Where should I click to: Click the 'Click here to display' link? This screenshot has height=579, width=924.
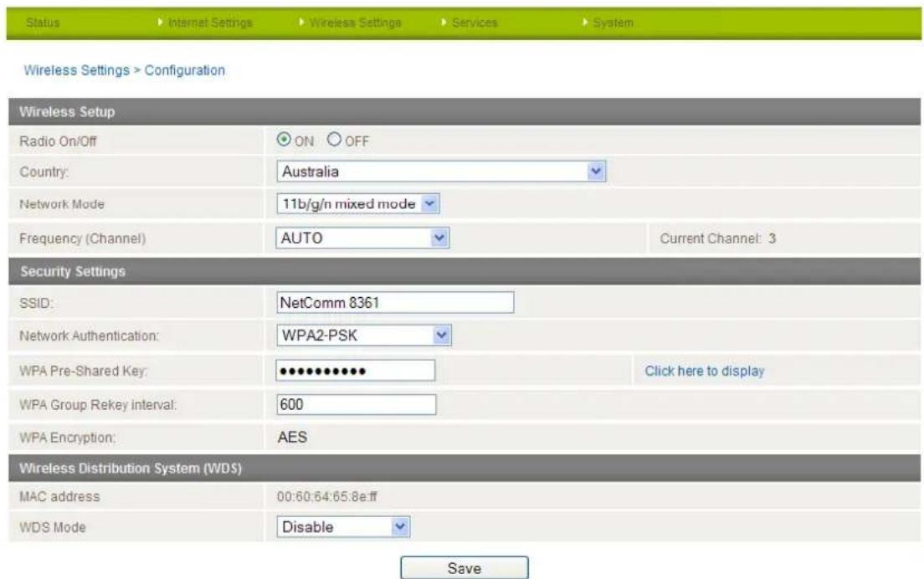pyautogui.click(x=704, y=371)
